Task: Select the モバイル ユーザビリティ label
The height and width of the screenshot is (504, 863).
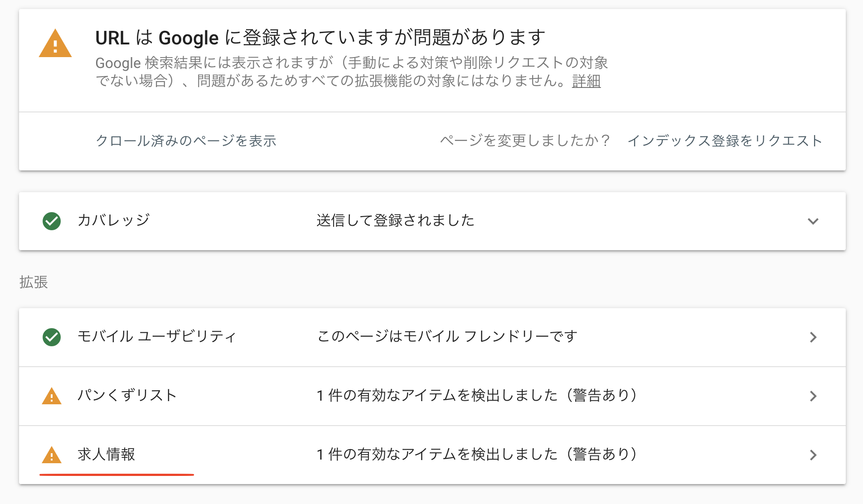Action: click(157, 337)
